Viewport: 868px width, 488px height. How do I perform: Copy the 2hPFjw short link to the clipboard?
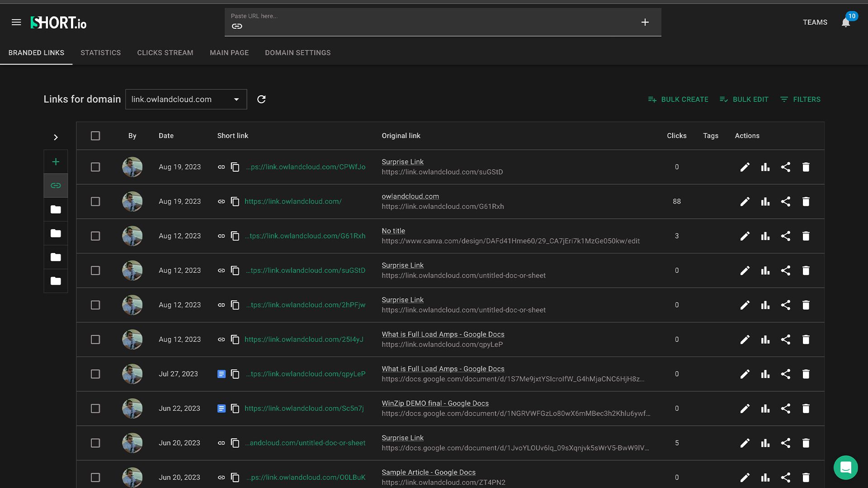point(235,305)
